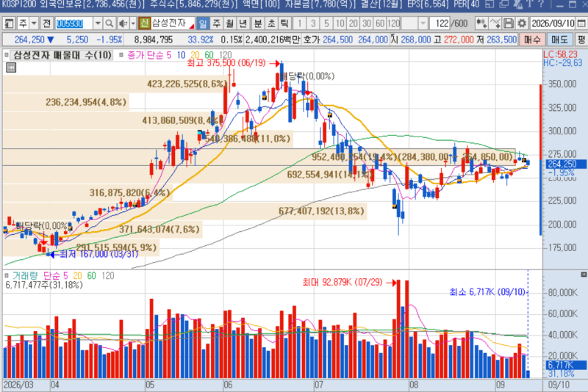Click the 20 interval button

point(354,23)
